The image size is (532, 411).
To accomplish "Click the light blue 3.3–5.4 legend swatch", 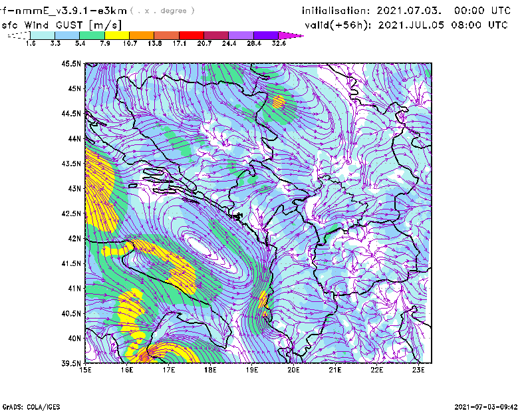I will (x=67, y=35).
